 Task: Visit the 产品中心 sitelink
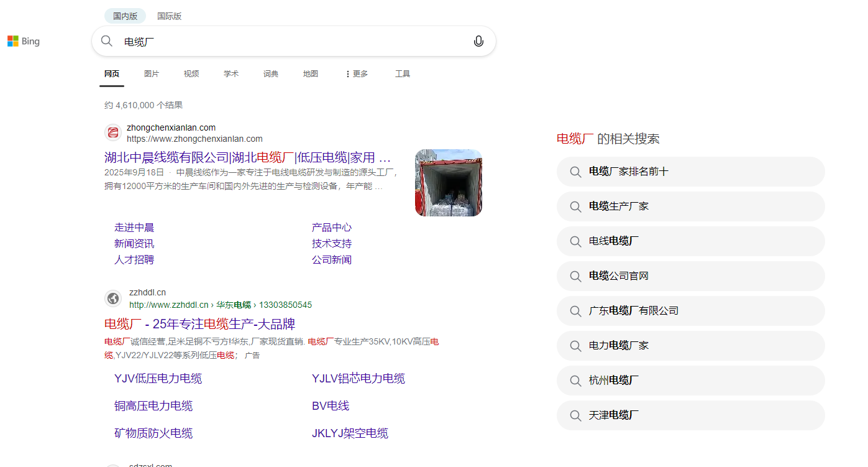click(x=332, y=227)
